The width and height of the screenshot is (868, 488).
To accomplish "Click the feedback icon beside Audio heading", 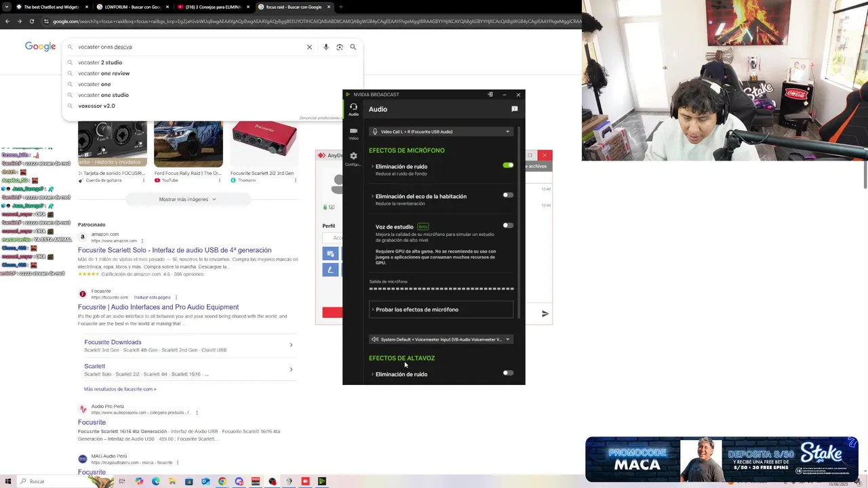I will (x=514, y=109).
